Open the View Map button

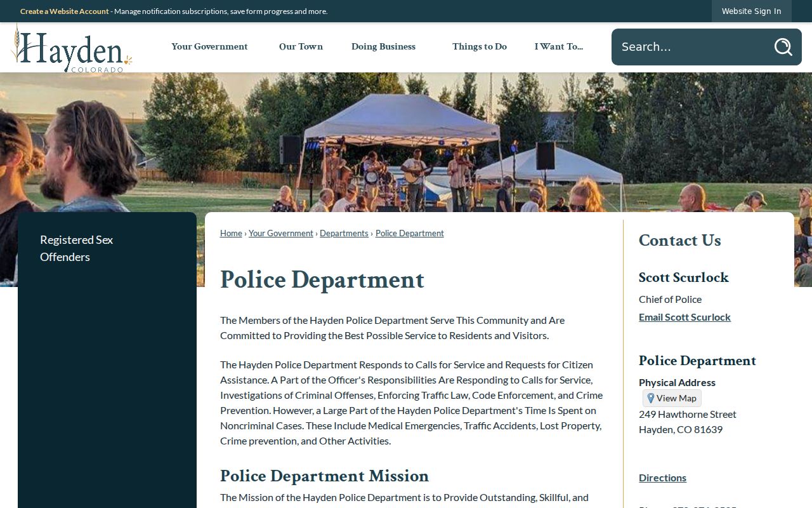point(672,398)
